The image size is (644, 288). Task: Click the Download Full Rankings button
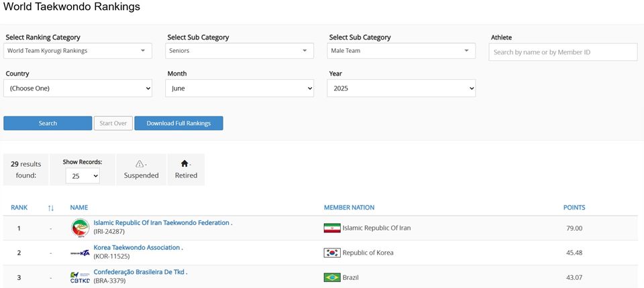coord(178,123)
